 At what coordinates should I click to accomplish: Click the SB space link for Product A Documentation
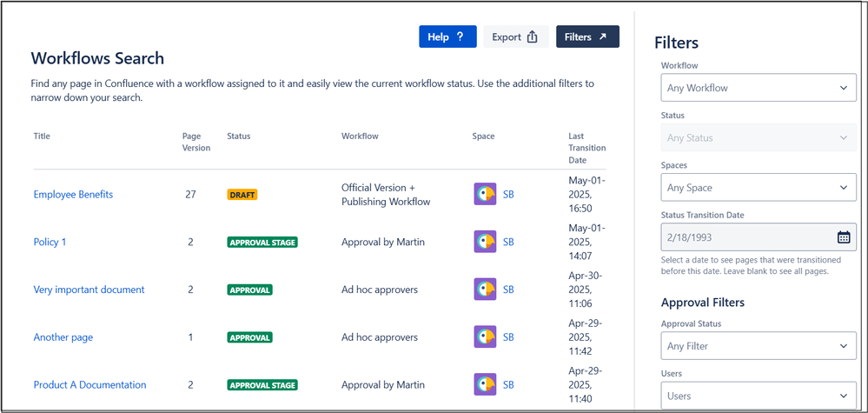pyautogui.click(x=508, y=385)
